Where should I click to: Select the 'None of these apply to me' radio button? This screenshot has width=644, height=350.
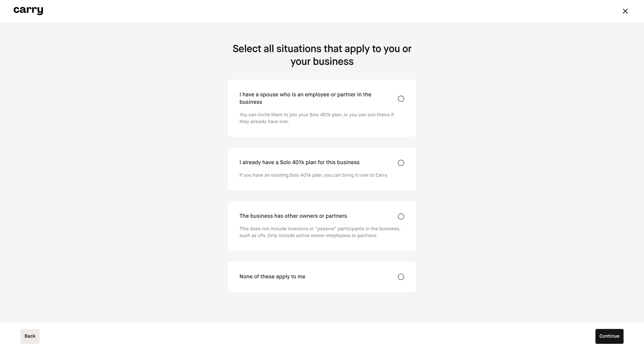401,277
